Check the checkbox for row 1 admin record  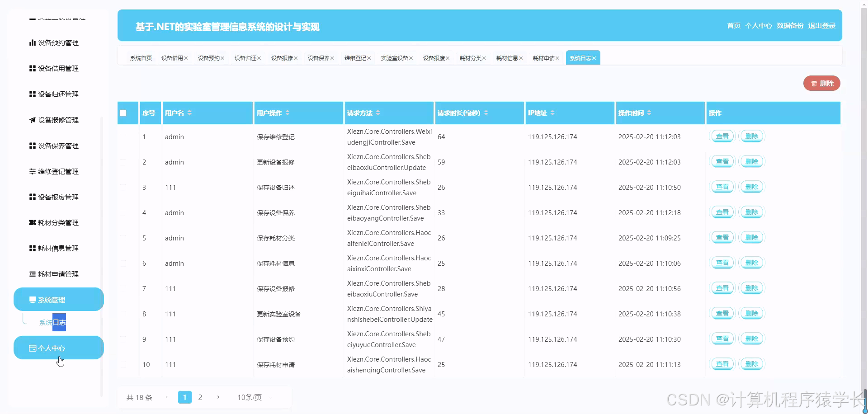124,136
